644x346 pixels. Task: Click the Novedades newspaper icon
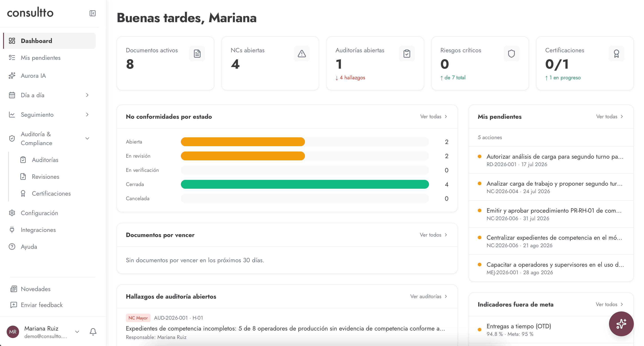14,289
